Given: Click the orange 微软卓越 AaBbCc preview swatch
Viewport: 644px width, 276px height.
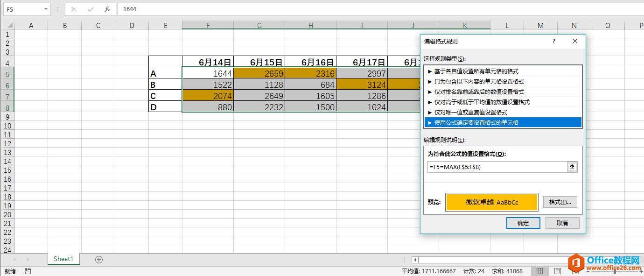Looking at the screenshot, I should point(492,202).
